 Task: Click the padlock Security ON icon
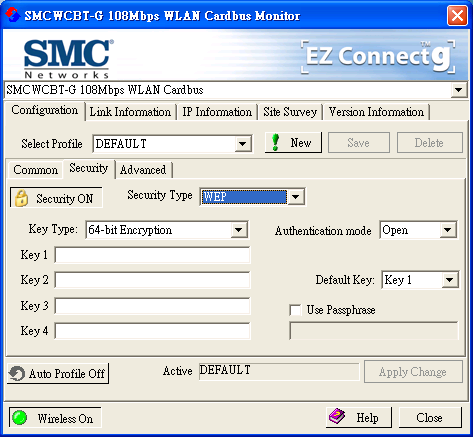tap(21, 198)
